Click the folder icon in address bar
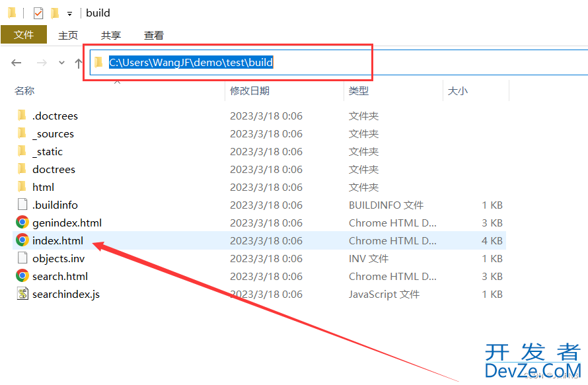 pos(98,62)
